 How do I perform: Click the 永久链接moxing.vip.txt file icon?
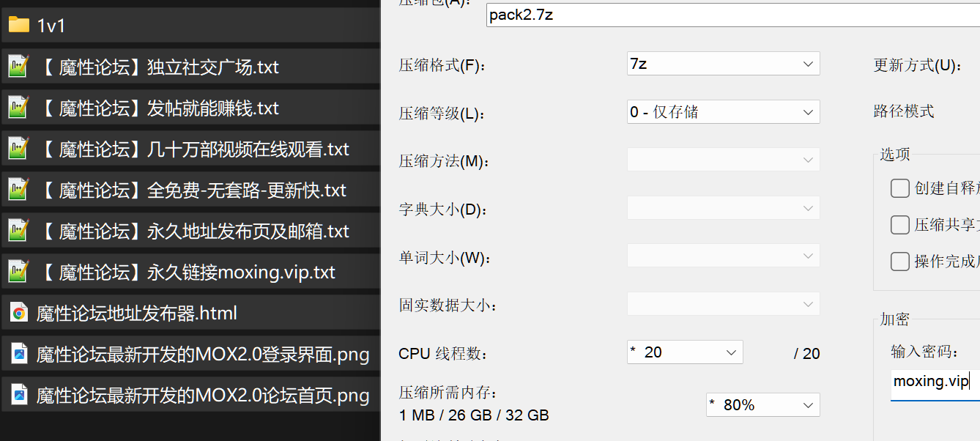19,272
